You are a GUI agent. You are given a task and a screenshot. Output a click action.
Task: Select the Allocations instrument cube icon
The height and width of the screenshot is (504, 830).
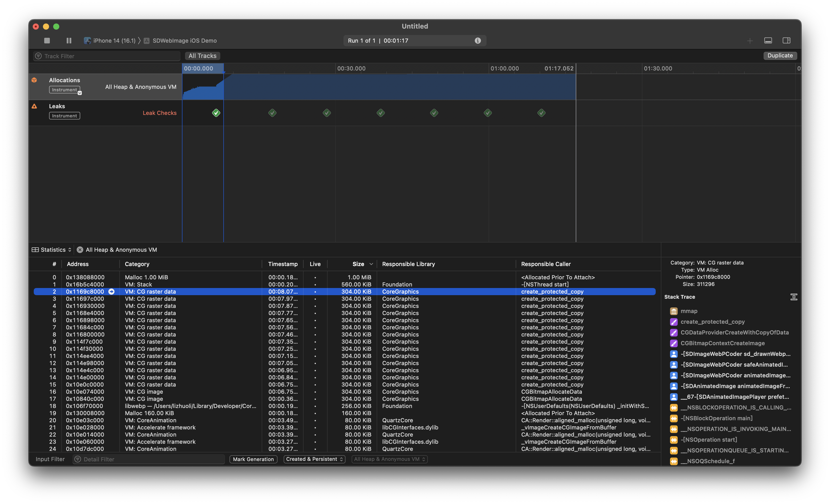tap(34, 80)
